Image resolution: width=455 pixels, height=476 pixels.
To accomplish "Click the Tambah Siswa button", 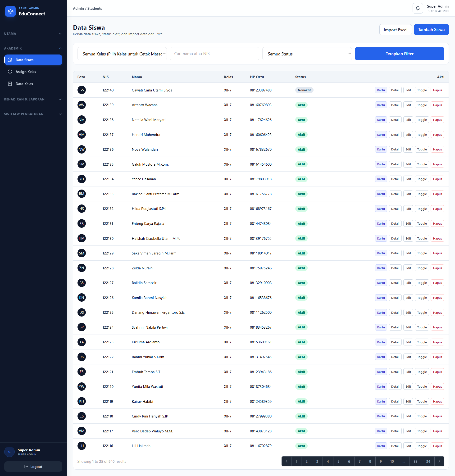I will 431,30.
